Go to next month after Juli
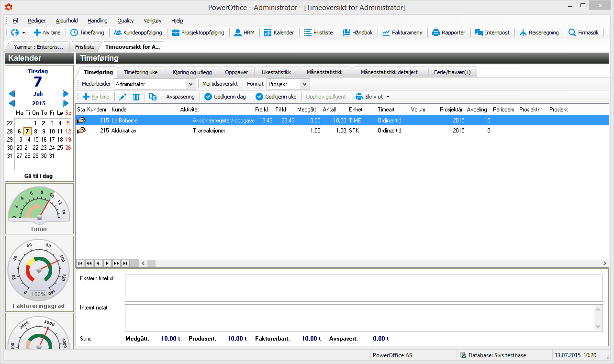Viewport: 614px width, 364px height. [x=66, y=94]
